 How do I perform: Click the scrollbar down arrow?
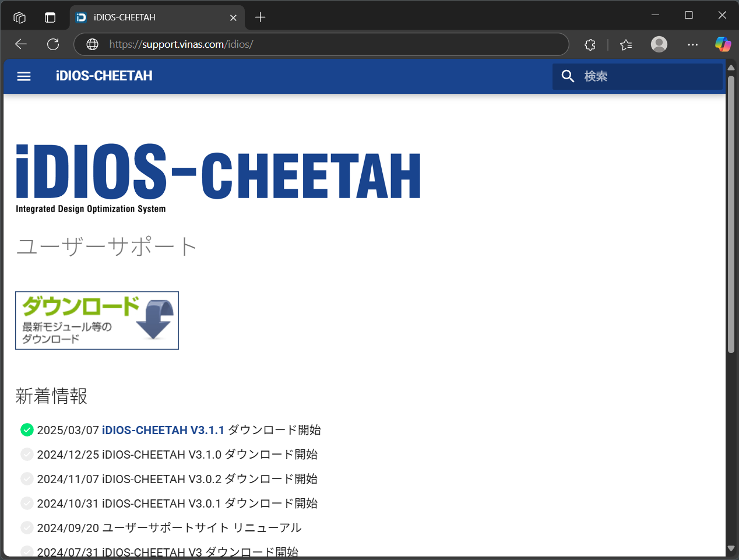[731, 548]
